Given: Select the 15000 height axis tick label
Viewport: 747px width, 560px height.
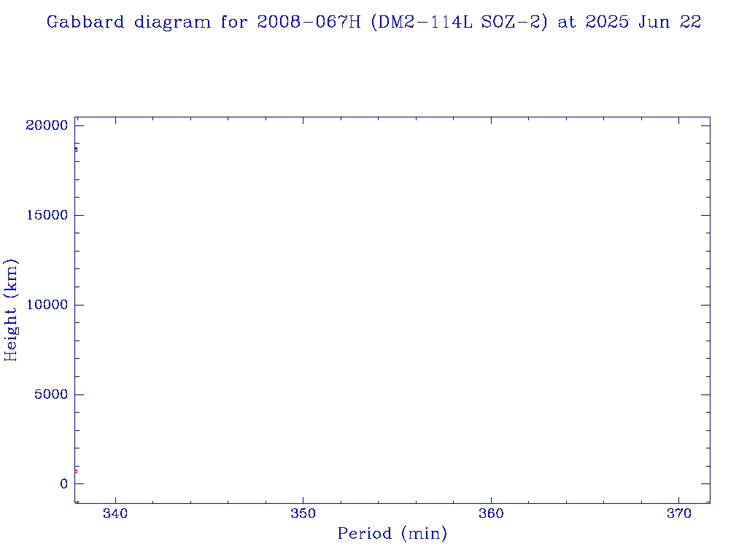Looking at the screenshot, I should pyautogui.click(x=47, y=215).
